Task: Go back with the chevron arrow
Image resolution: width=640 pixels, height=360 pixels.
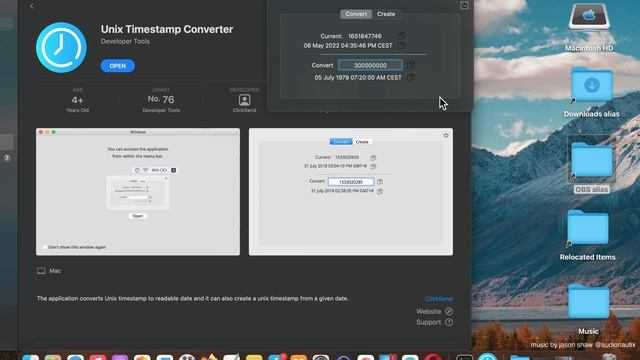Action: (32, 6)
